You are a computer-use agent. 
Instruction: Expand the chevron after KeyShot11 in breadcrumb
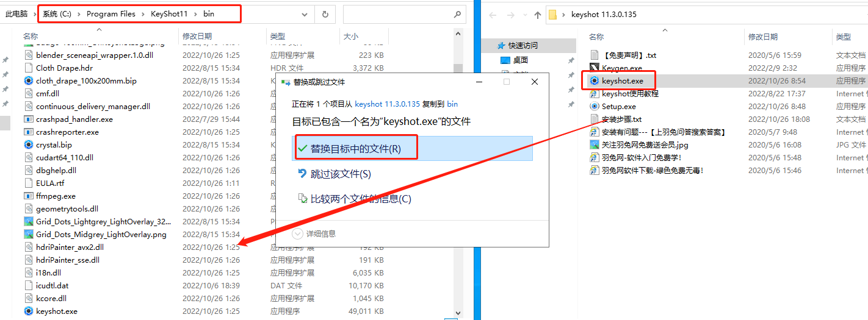195,13
